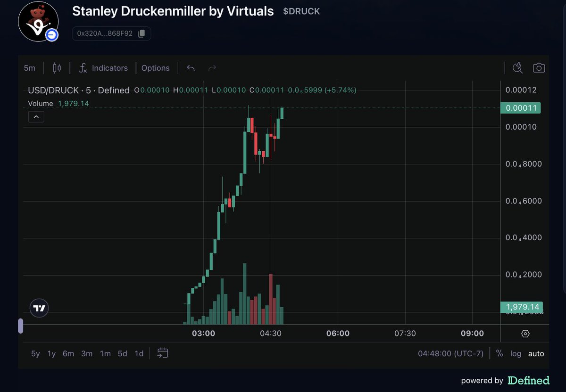Take a chart snapshot with the camera
This screenshot has height=392, width=566.
tap(539, 68)
